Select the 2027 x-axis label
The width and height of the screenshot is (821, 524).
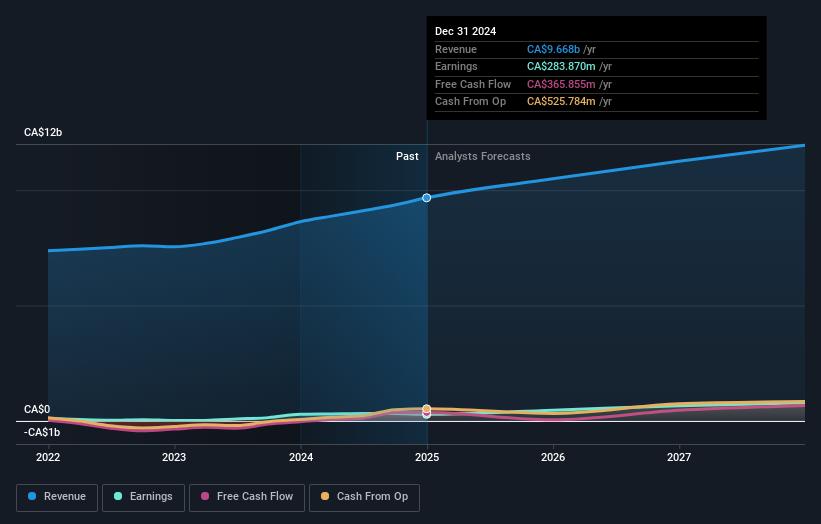point(679,458)
